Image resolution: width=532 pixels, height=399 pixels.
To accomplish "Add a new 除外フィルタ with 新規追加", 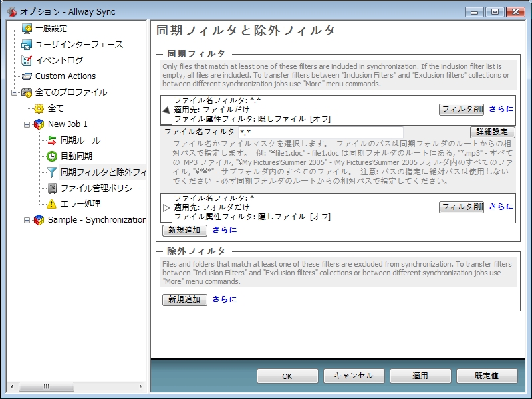I will [185, 300].
